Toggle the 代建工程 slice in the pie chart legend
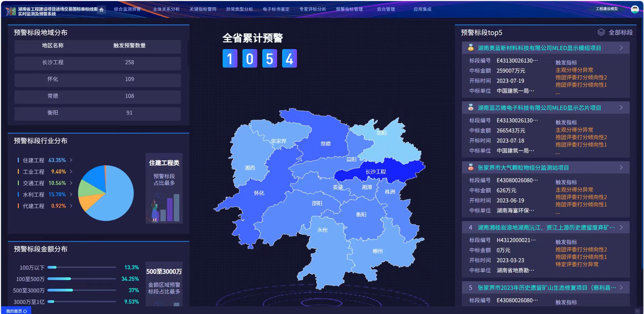Screen dimensions: 644x314 [x=35, y=206]
